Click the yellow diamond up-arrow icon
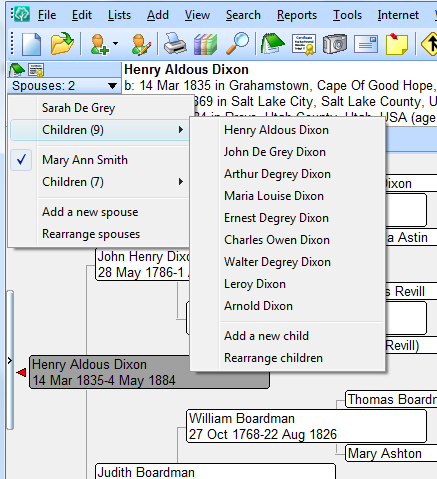Viewport: 437px width, 479px height. coord(429,44)
